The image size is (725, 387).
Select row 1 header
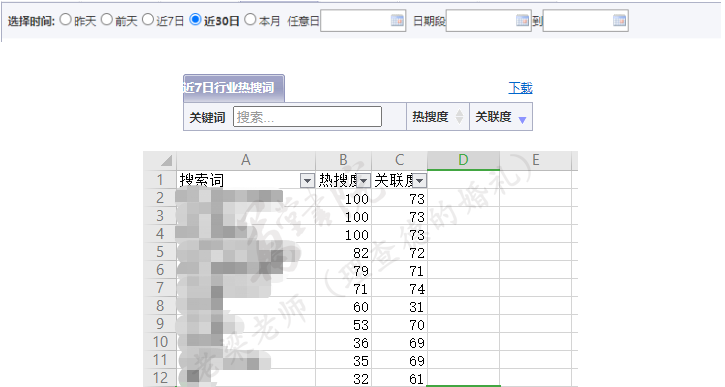160,180
